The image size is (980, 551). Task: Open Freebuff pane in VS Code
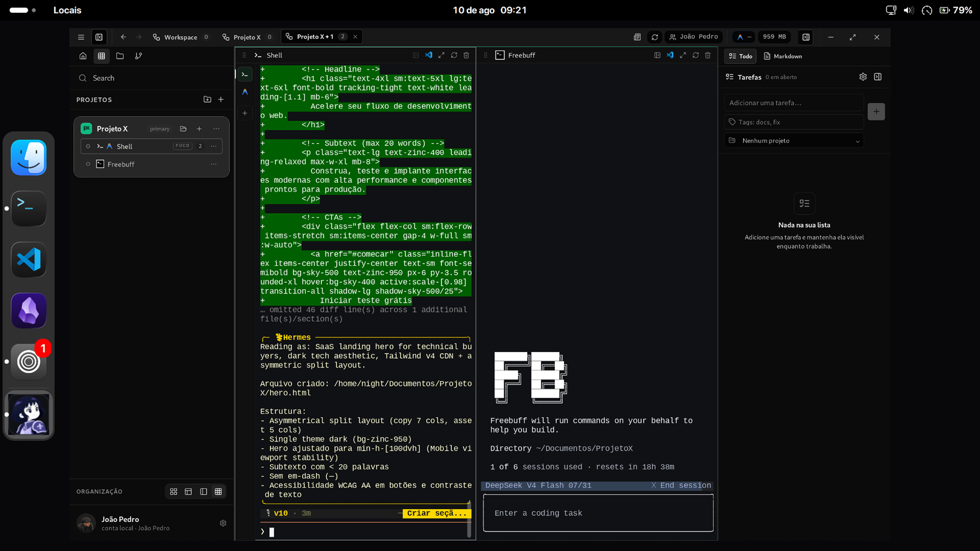[670, 55]
